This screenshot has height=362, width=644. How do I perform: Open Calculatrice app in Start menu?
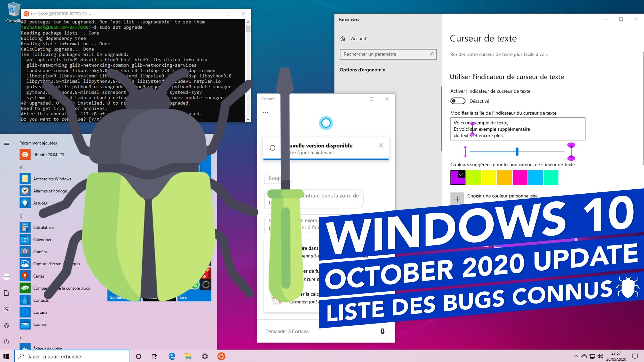43,227
